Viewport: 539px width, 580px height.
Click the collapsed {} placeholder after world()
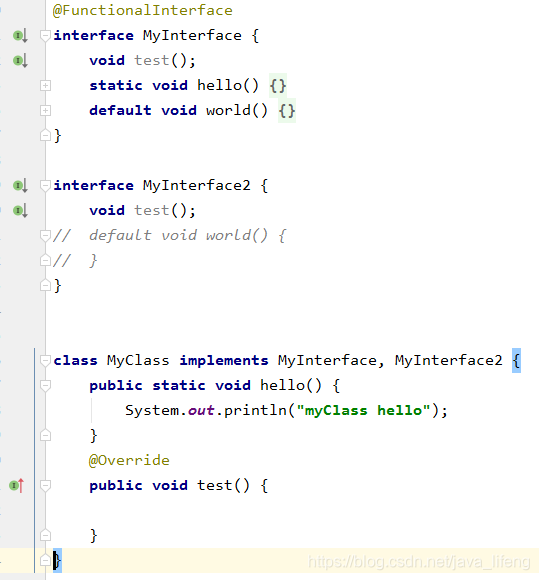tap(287, 111)
